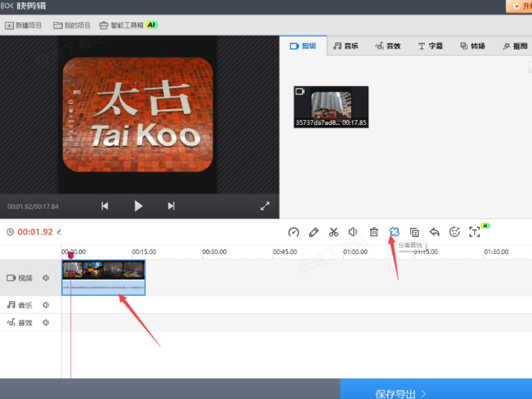Click the preview time 00:01.92/00:17.84
The height and width of the screenshot is (399, 532).
[33, 206]
